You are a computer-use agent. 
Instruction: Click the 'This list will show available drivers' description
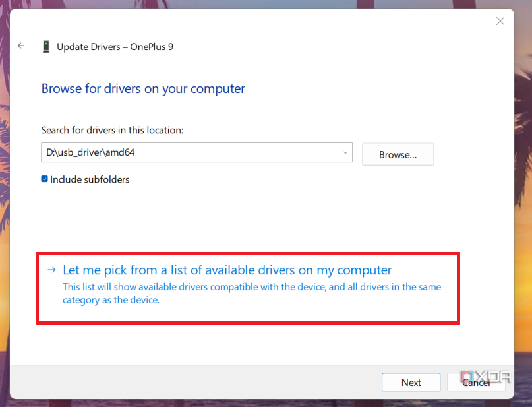pos(252,294)
